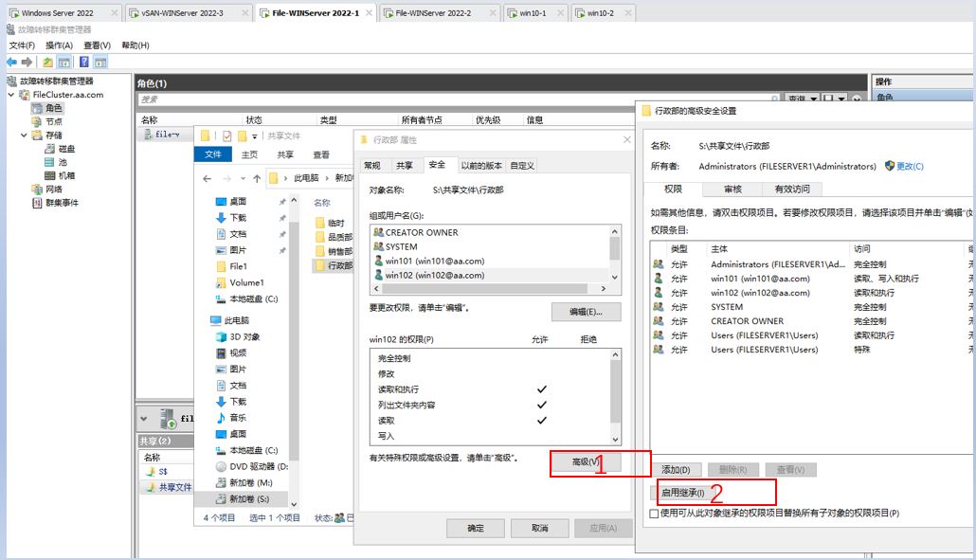Viewport: 976px width, 560px height.
Task: Switch to the 审核 tab in advanced security settings
Action: 733,189
